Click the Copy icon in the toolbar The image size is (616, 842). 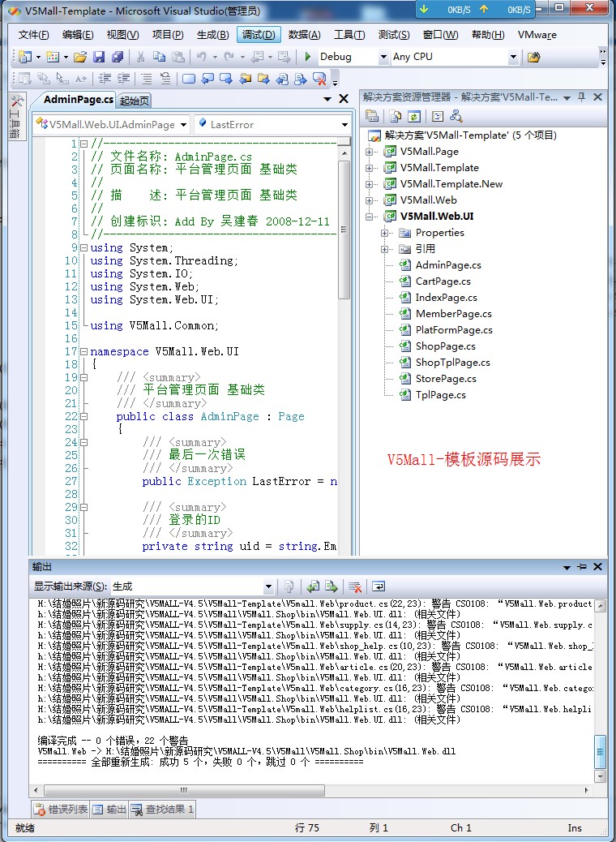pos(160,57)
